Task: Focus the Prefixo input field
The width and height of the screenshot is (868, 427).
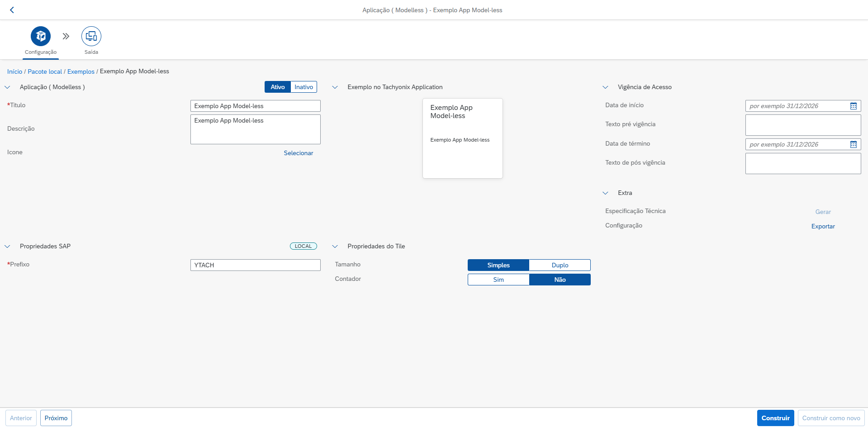Action: (256, 265)
